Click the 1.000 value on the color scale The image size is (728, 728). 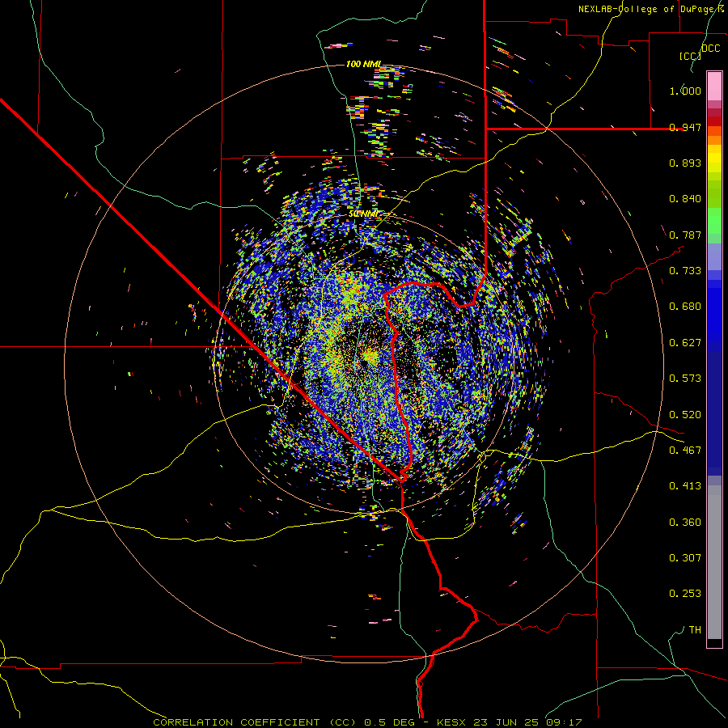[x=685, y=91]
